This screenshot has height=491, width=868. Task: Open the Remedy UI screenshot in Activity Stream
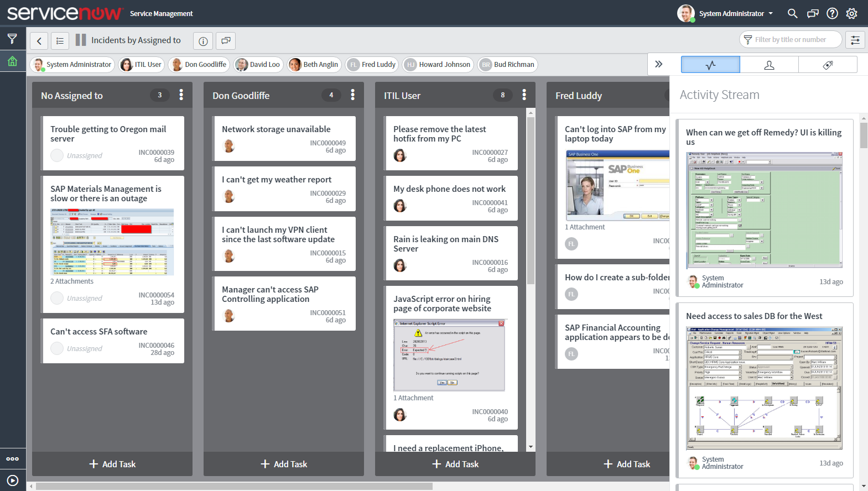pyautogui.click(x=765, y=210)
